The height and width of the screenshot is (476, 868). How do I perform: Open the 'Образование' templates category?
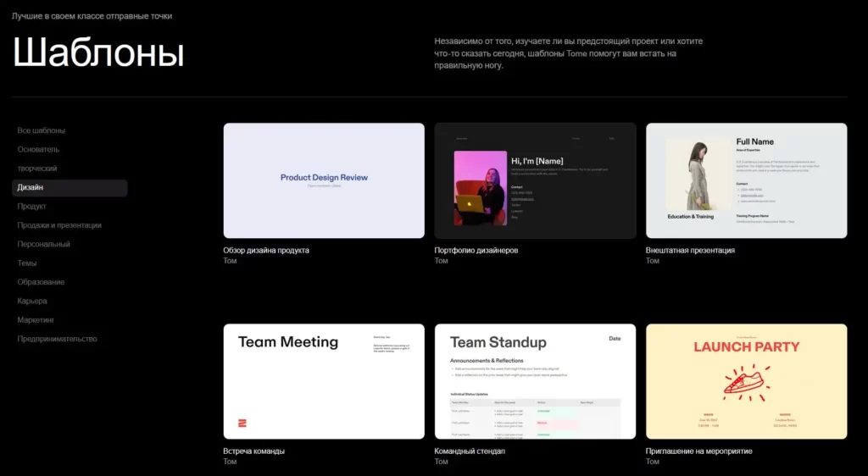coord(41,282)
